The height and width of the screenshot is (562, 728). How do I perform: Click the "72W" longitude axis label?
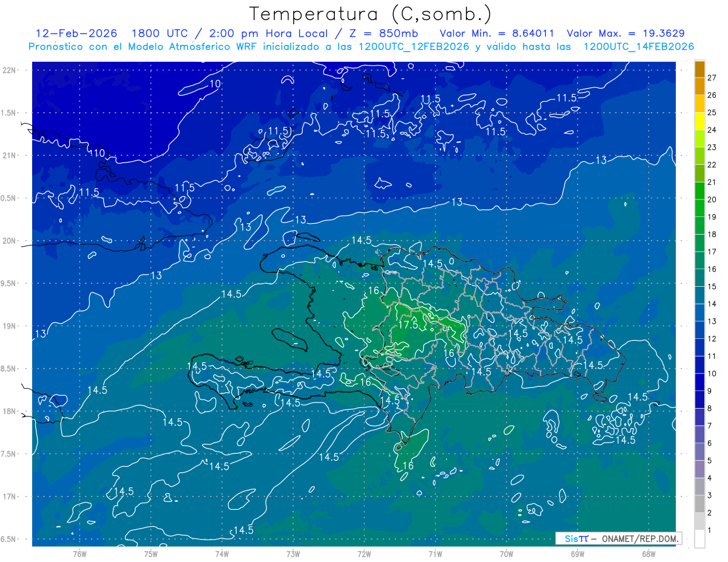(x=364, y=554)
